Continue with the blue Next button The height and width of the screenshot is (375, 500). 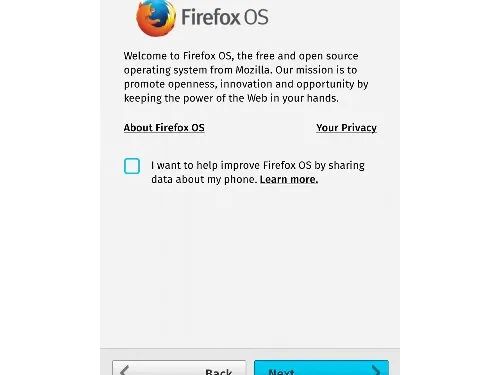tap(321, 368)
